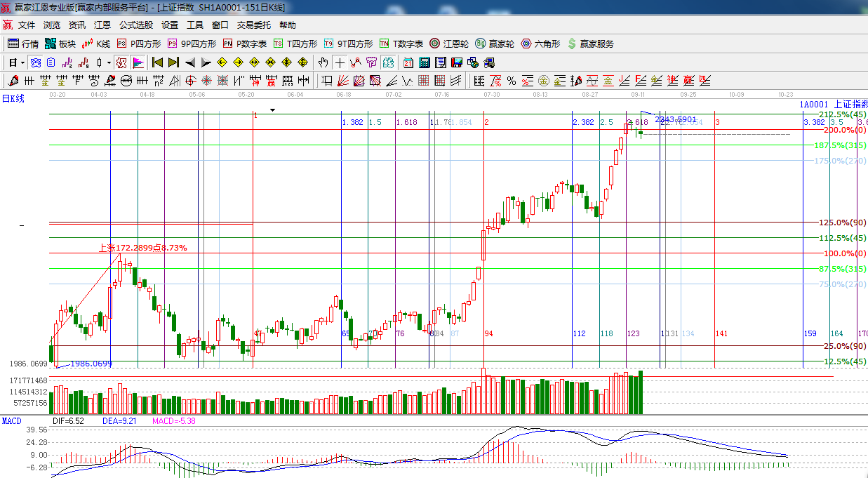The height and width of the screenshot is (478, 868).
Task: Select the percent sign drawing tool
Action: click(x=512, y=81)
